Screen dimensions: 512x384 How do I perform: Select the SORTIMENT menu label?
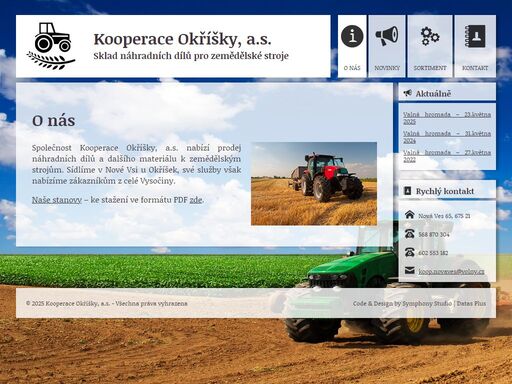(430, 68)
